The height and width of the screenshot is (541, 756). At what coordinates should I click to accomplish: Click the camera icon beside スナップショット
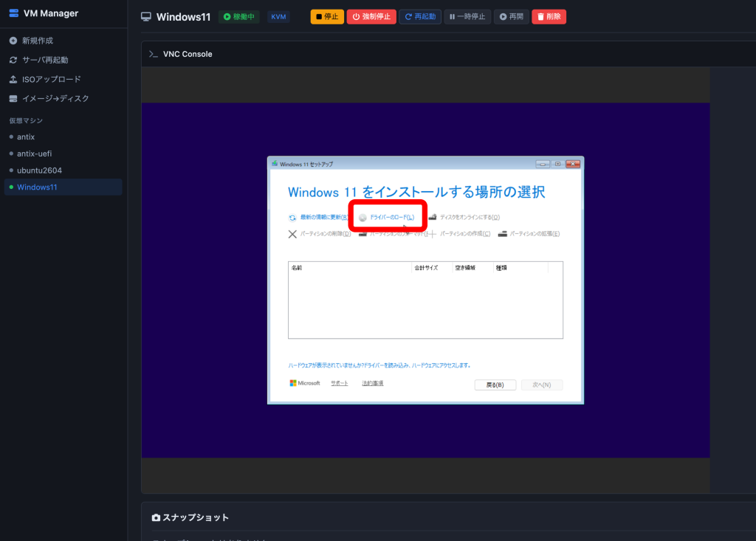click(x=156, y=517)
